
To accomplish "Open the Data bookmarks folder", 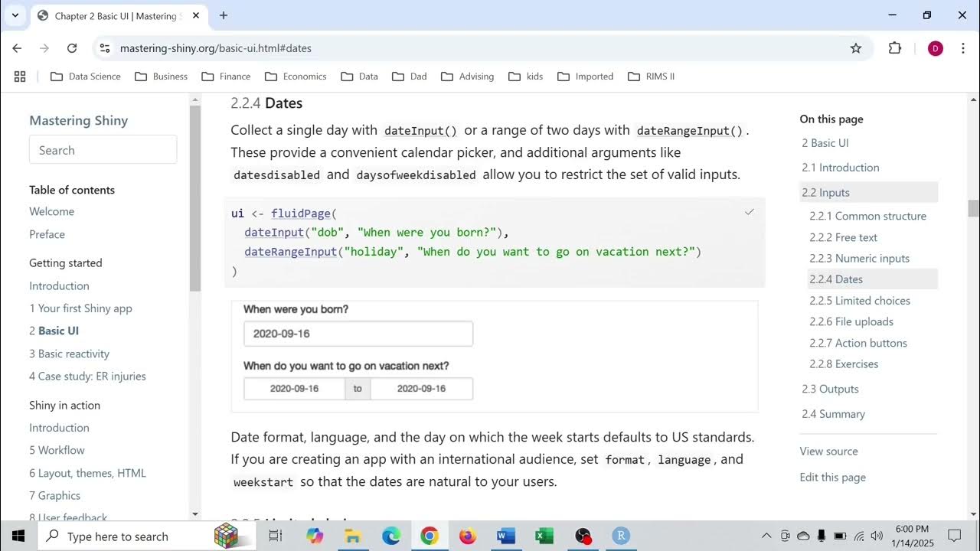I will (358, 77).
